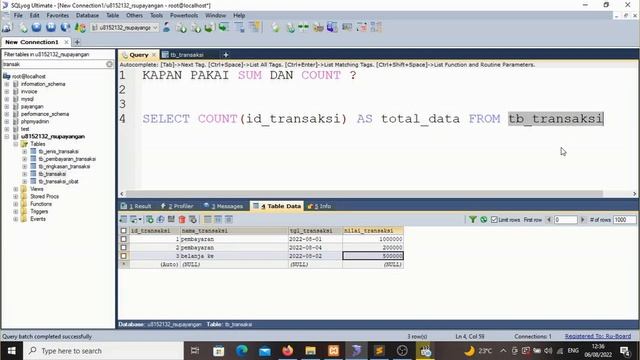Click the new connection icon in main toolbar

point(7,27)
